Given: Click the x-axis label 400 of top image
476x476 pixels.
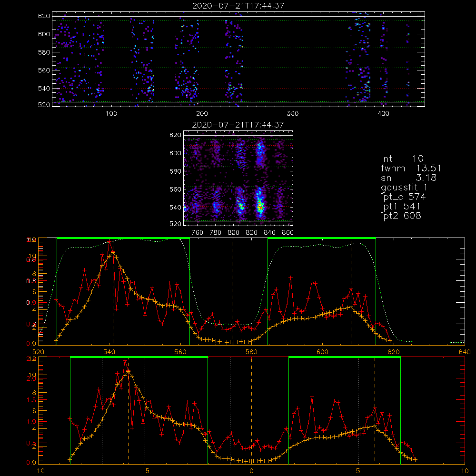Looking at the screenshot, I should (383, 114).
